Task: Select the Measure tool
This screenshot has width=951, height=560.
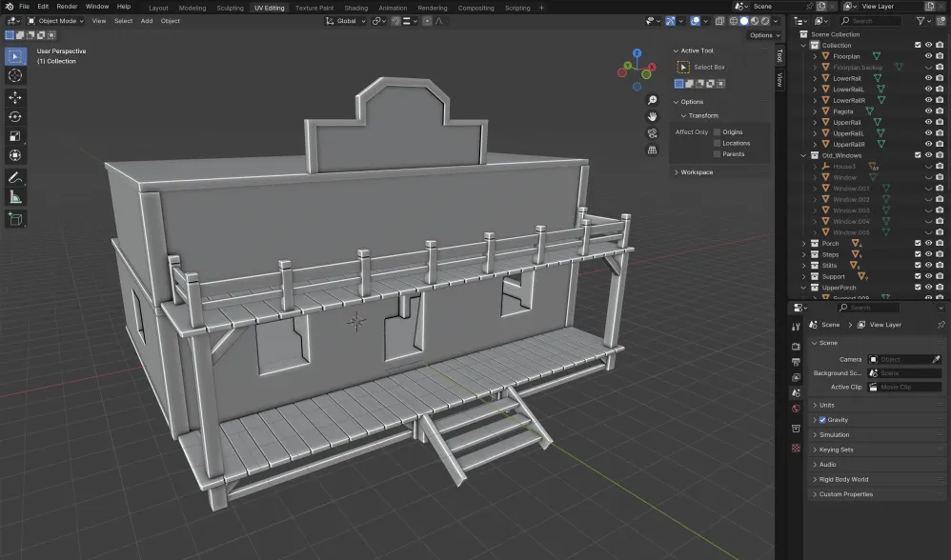Action: [x=15, y=197]
